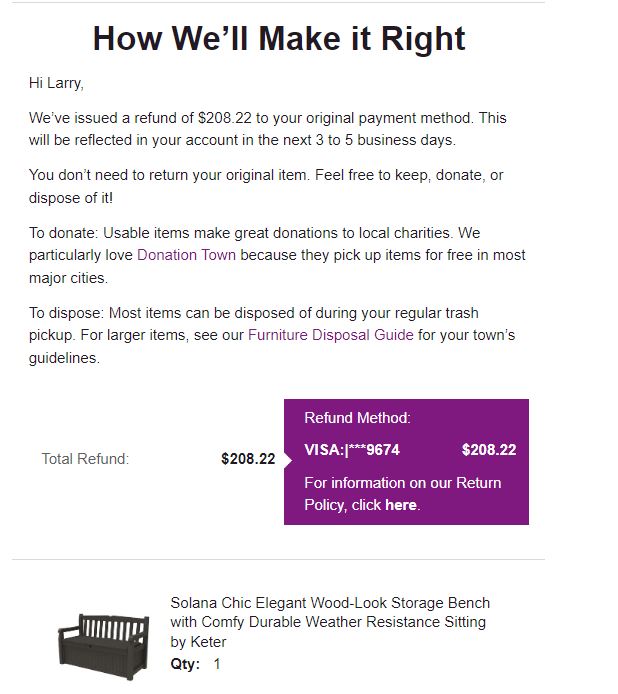Select the Solana Chic Storage Bench title
Viewport: 618px width, 694px height.
[330, 613]
